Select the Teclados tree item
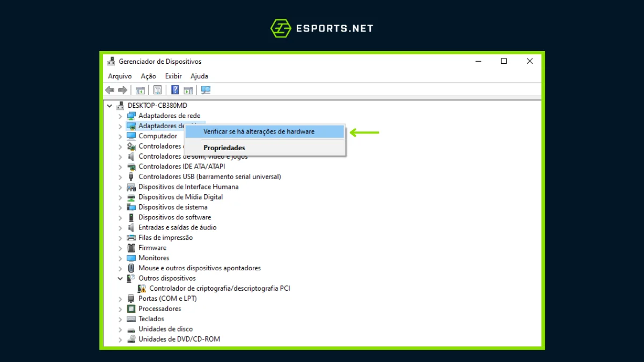644x362 pixels. (x=151, y=319)
